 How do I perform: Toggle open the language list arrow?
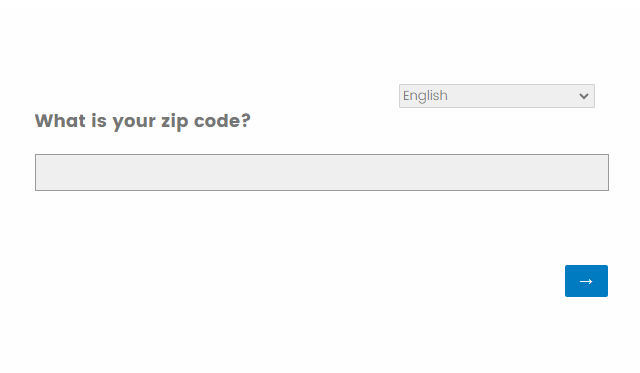(x=584, y=96)
